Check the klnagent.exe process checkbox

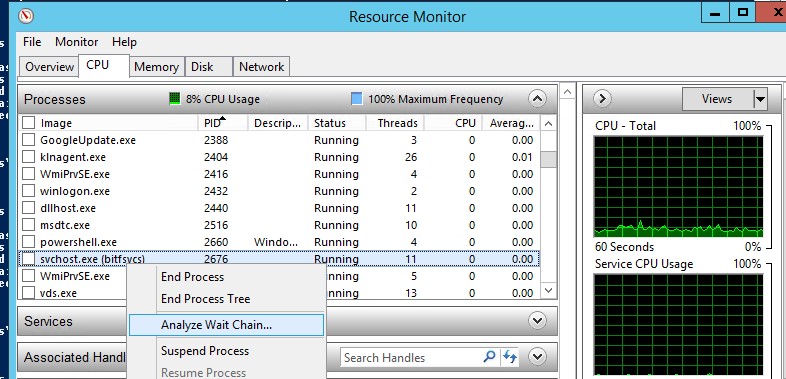point(29,157)
